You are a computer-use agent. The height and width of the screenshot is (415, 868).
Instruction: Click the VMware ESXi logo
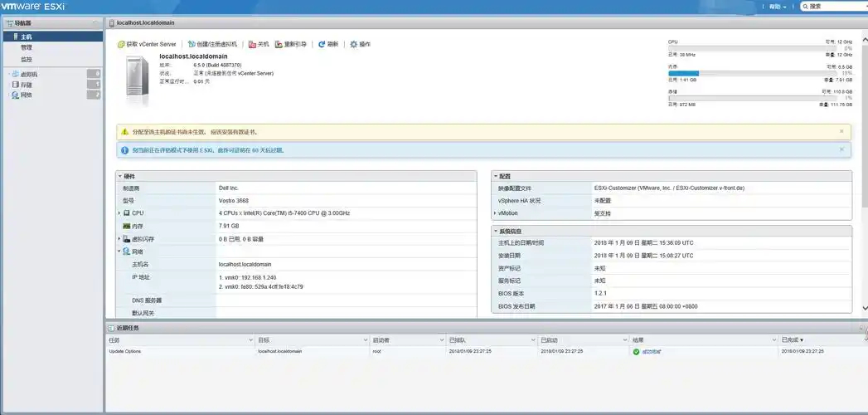33,7
